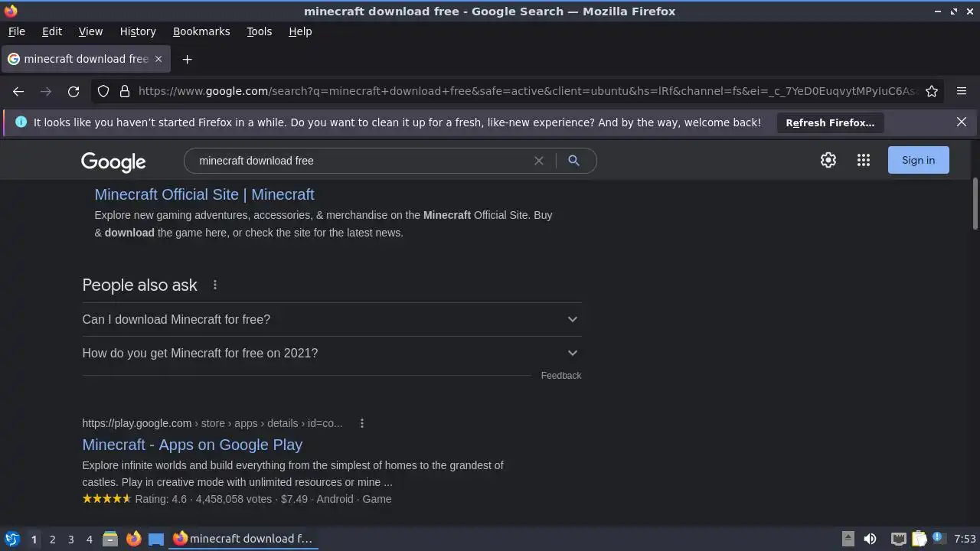This screenshot has width=980, height=551.
Task: Open the clipboard manager tray icon
Action: click(x=919, y=539)
